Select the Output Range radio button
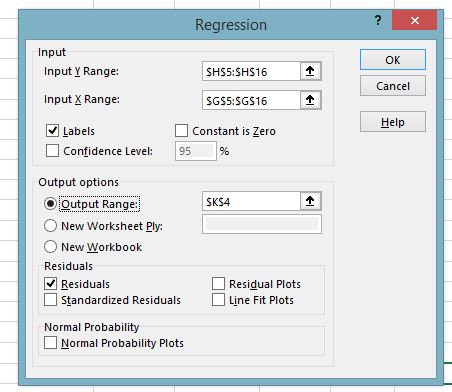Screen dimensions: 452x392 pos(50,204)
